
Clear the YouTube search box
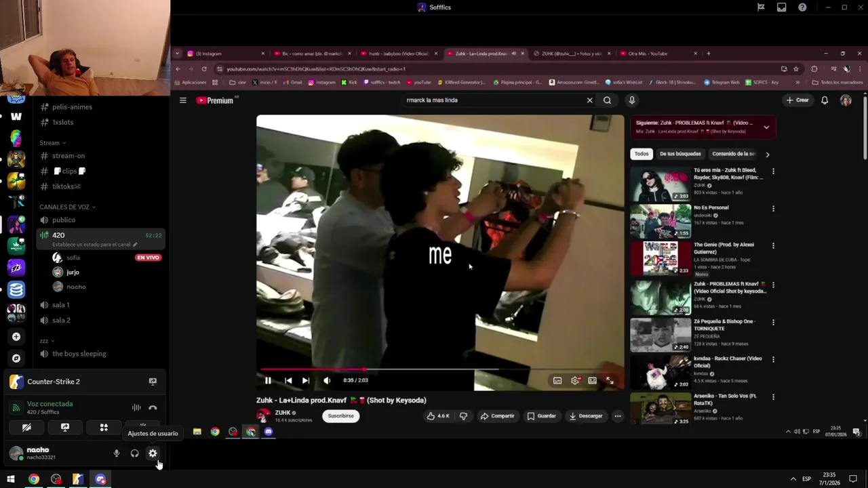[x=589, y=100]
